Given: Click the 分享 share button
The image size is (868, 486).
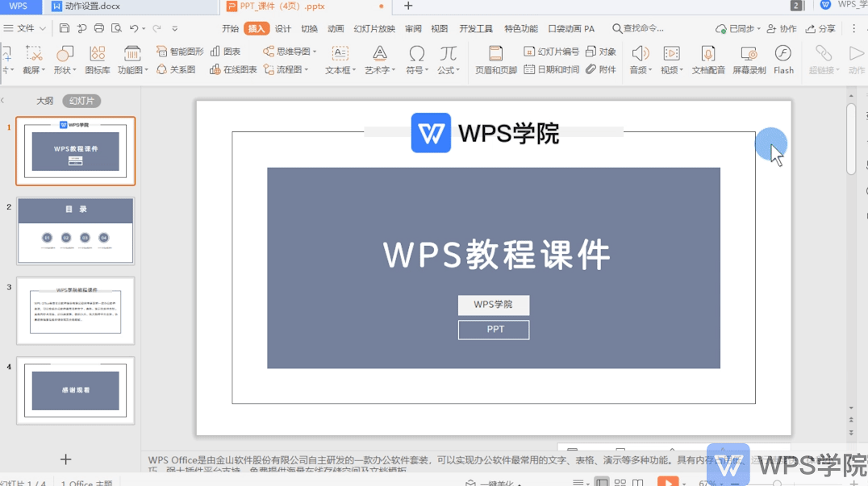Looking at the screenshot, I should coord(820,29).
